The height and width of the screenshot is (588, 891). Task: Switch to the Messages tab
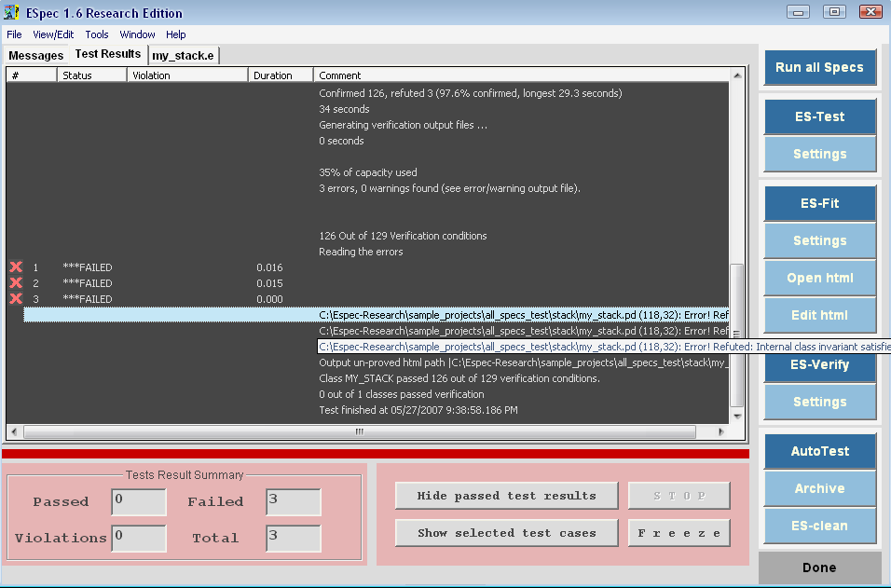[x=36, y=55]
